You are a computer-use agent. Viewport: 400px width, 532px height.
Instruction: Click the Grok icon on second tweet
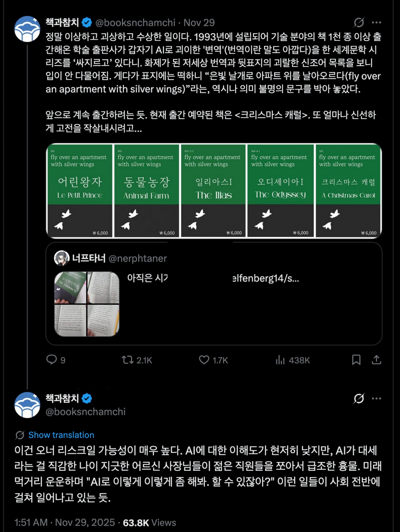coord(359,398)
